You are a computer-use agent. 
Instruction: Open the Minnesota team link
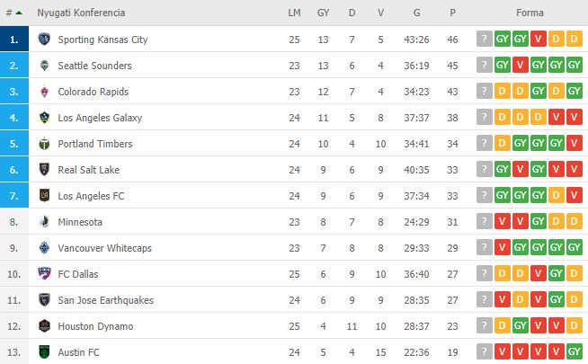click(x=80, y=222)
